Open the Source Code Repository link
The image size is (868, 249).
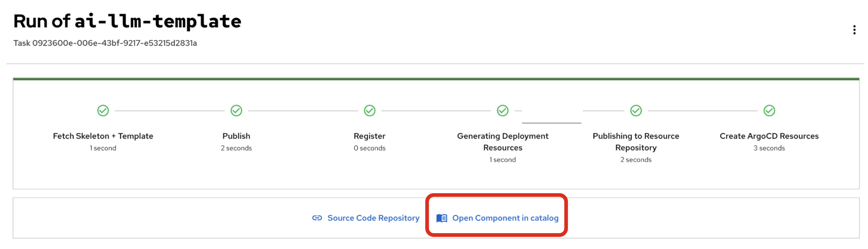click(373, 218)
